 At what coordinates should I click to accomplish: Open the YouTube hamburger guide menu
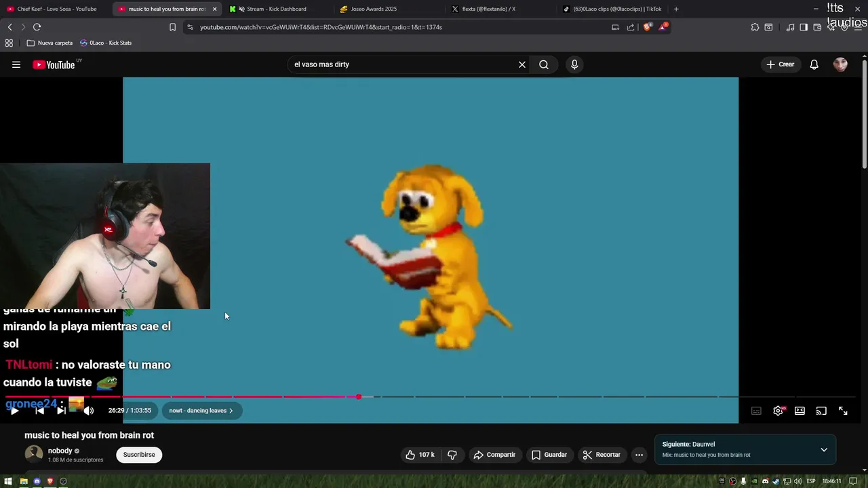click(x=16, y=64)
